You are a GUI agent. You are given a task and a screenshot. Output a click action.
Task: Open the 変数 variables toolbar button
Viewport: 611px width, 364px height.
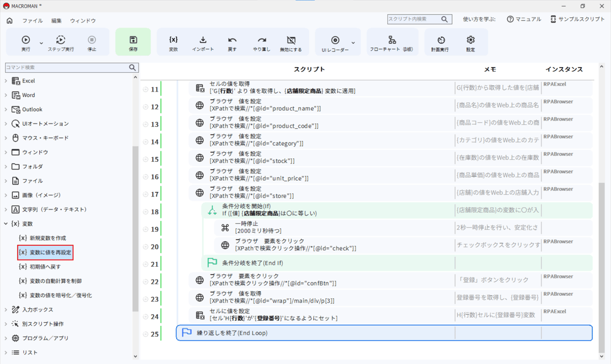(173, 43)
